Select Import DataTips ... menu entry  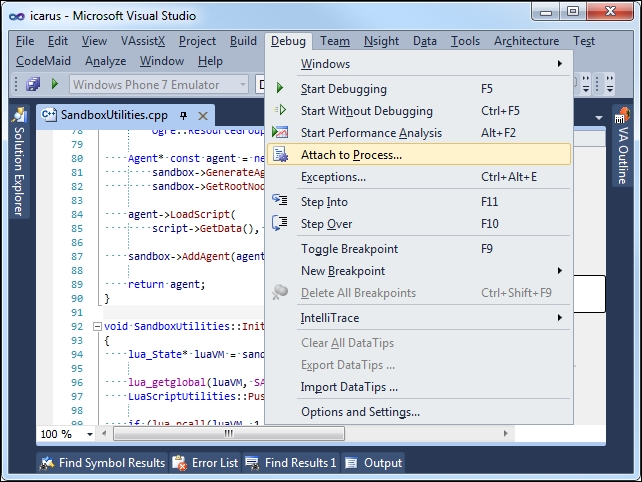[x=419, y=387]
